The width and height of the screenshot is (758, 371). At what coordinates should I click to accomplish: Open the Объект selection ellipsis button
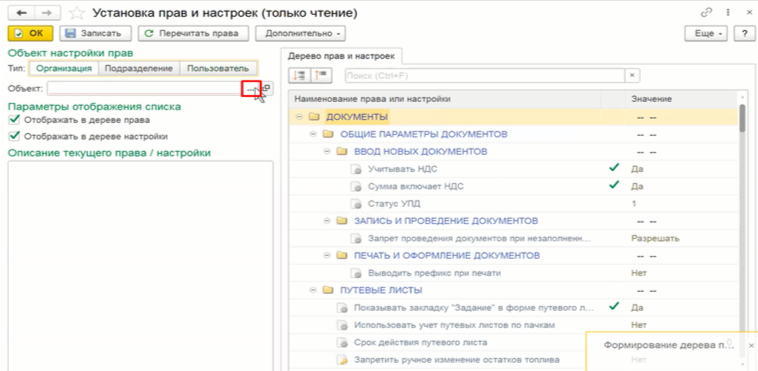251,89
